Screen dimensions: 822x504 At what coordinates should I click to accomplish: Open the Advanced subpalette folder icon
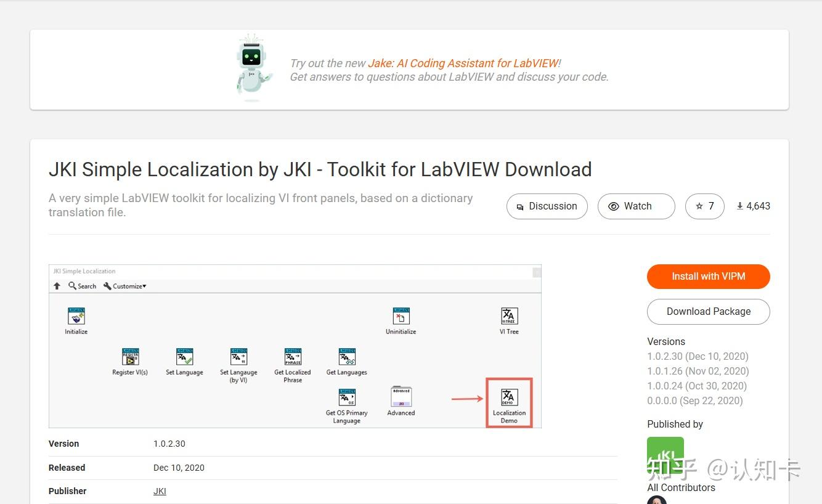pos(401,397)
